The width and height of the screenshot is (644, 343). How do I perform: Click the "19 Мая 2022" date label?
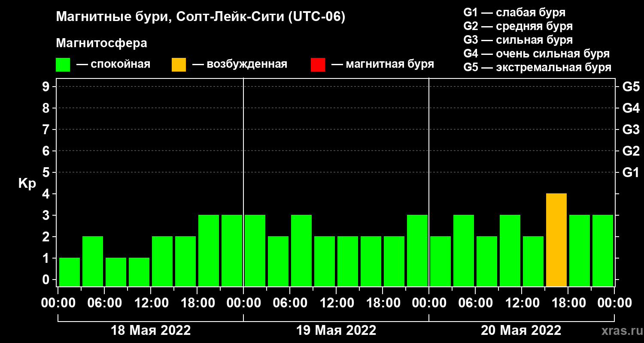[336, 330]
